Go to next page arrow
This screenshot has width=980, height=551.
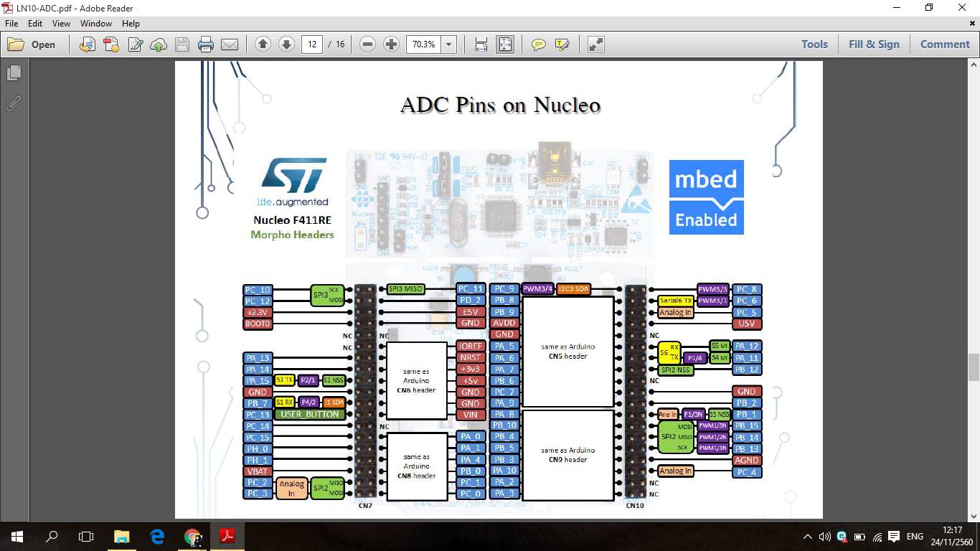(286, 44)
